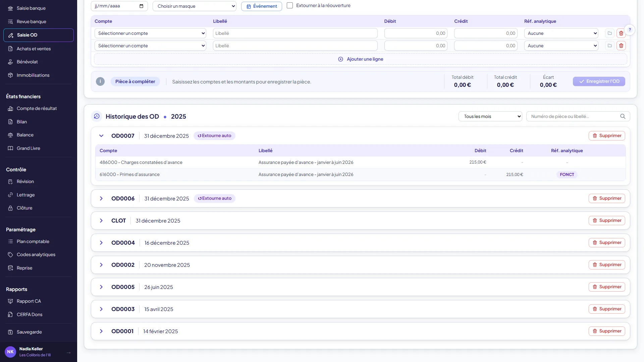
Task: Click the info icon next to Pièce à compléter
Action: [x=100, y=81]
